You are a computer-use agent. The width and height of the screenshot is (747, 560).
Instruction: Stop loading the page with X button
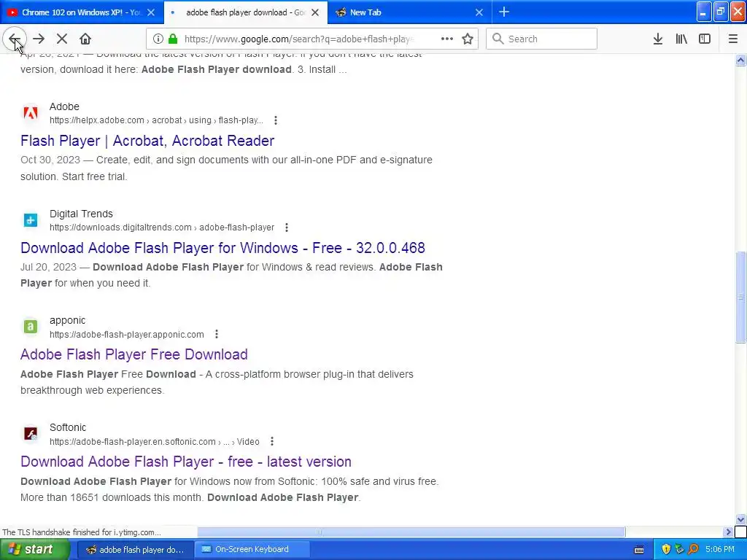pyautogui.click(x=62, y=39)
